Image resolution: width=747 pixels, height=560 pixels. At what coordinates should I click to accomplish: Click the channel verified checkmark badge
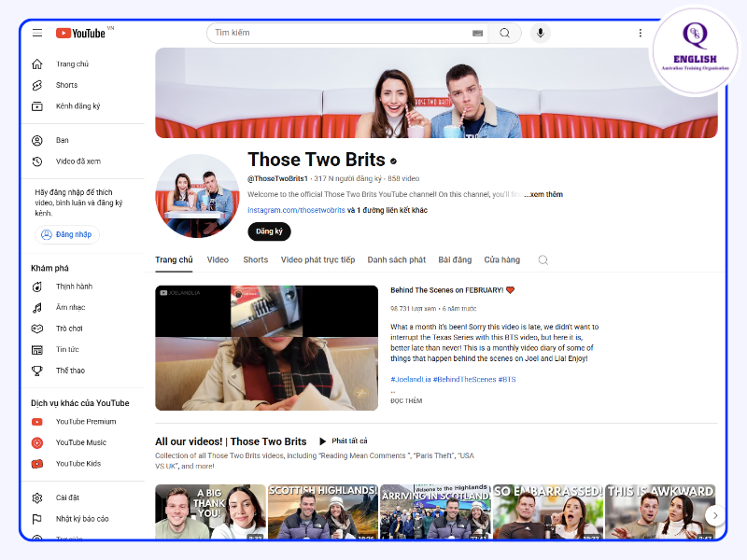393,161
